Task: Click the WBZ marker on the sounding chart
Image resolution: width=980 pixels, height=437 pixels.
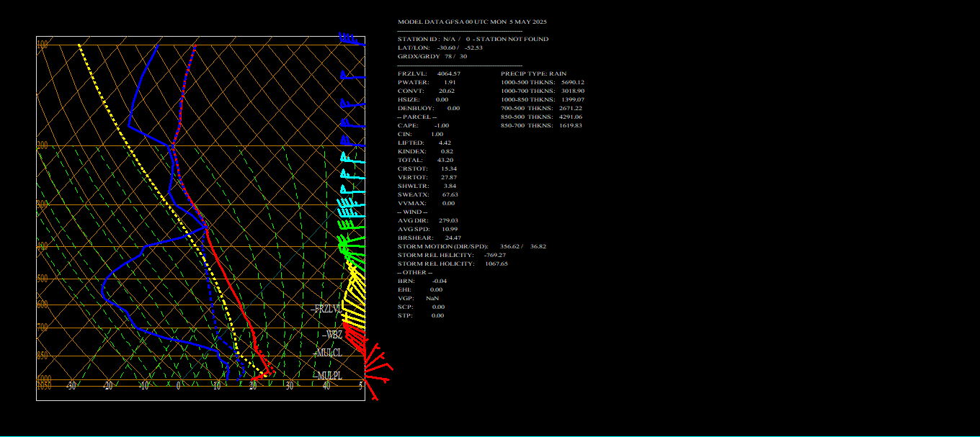Action: click(332, 335)
